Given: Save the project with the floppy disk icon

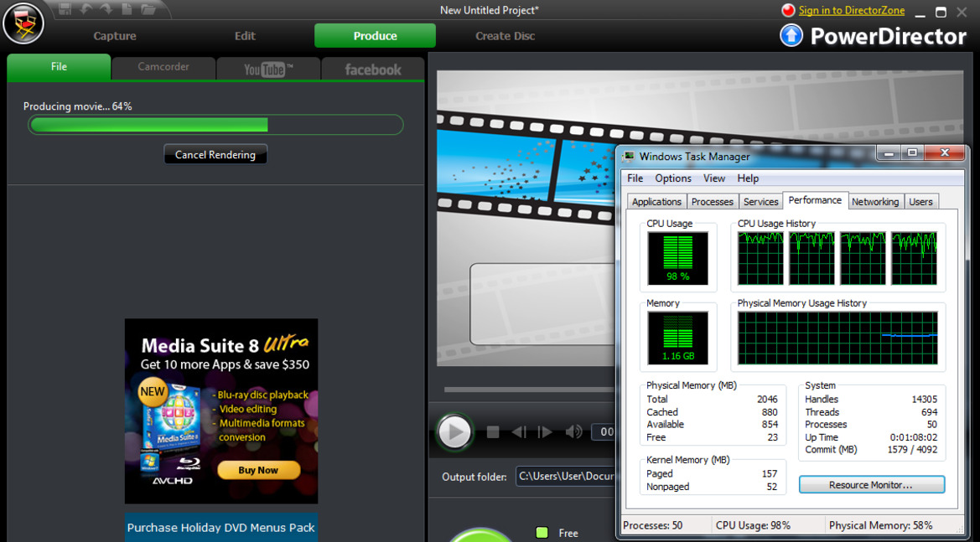Looking at the screenshot, I should (65, 8).
